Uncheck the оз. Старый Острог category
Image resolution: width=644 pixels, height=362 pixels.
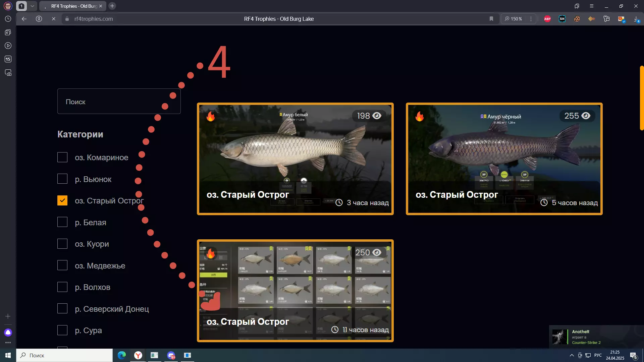pos(62,200)
